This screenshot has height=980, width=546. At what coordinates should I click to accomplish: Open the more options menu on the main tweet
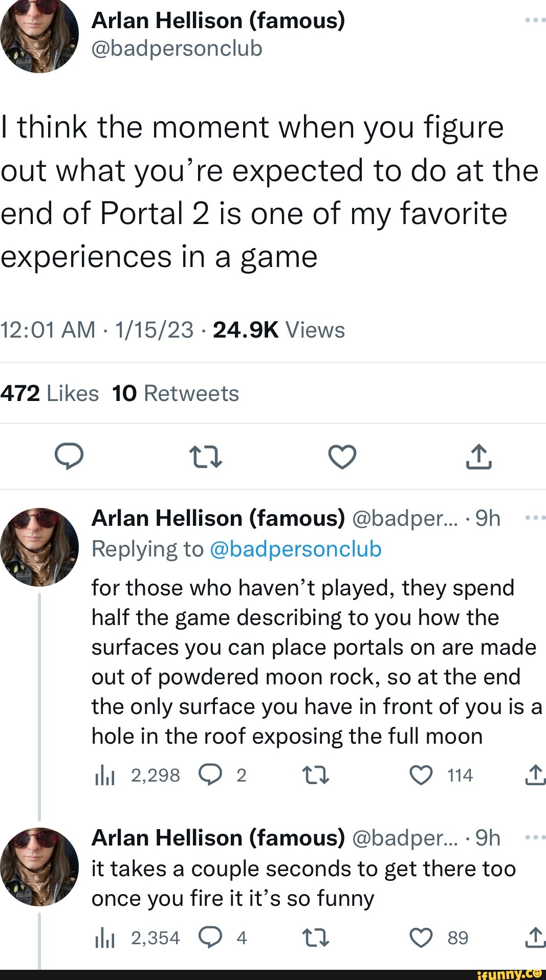coord(535,20)
